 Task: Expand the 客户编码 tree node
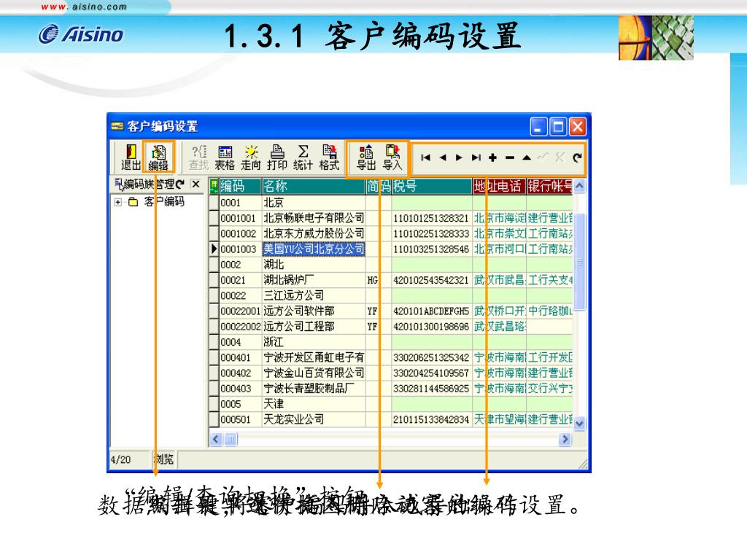[117, 202]
